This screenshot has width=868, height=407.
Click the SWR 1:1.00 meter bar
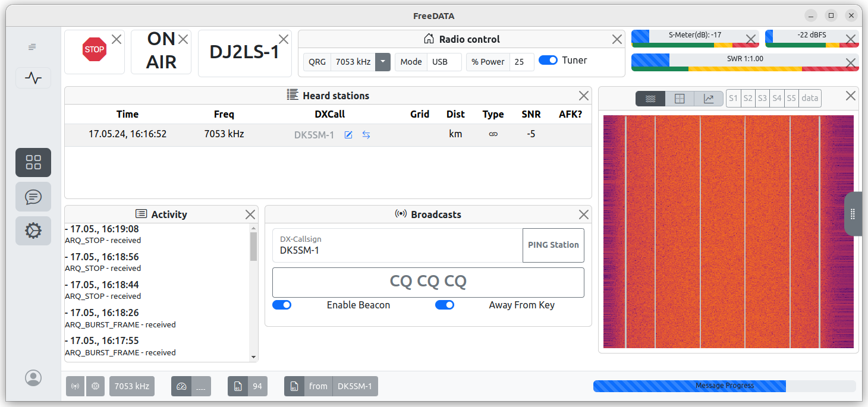click(745, 62)
